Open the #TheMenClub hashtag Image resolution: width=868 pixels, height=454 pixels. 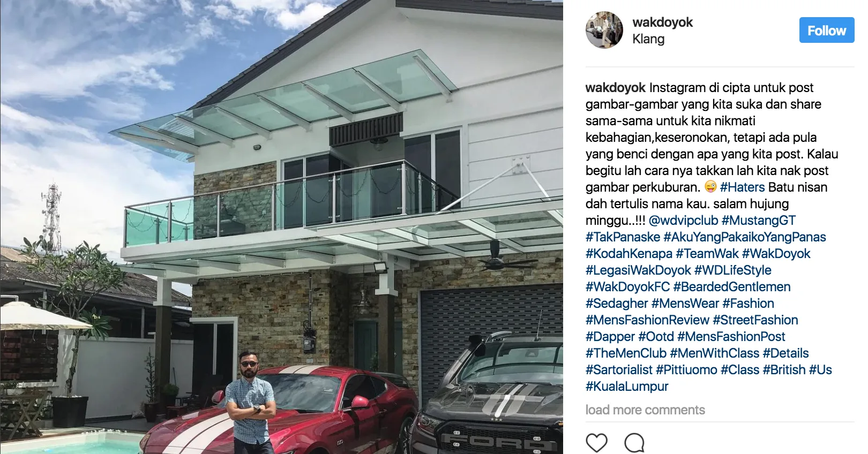coord(626,353)
